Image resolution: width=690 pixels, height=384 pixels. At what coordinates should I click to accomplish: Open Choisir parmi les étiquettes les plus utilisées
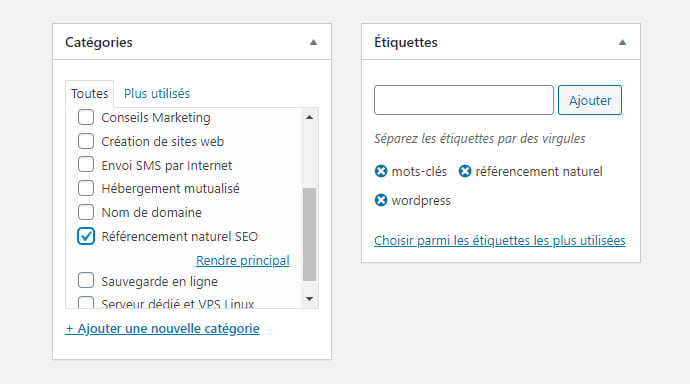[499, 241]
